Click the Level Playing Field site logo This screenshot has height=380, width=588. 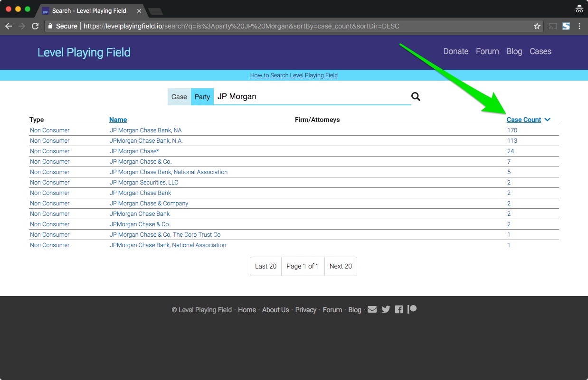click(x=84, y=52)
